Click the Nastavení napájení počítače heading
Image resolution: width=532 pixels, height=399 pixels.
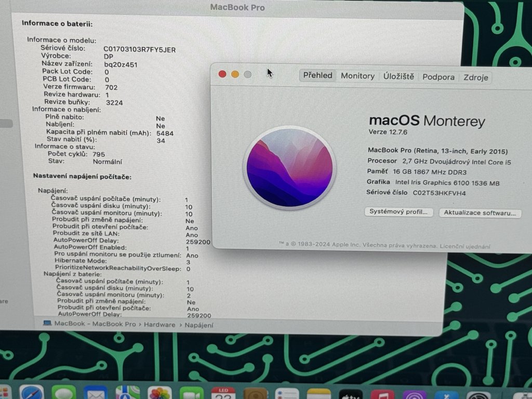coord(82,177)
